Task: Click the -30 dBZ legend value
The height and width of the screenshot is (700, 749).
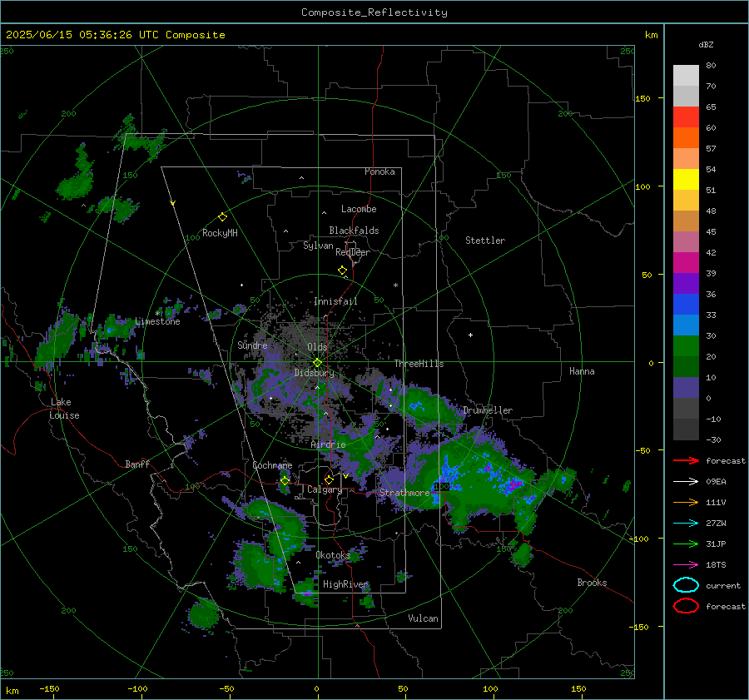Action: (x=714, y=439)
